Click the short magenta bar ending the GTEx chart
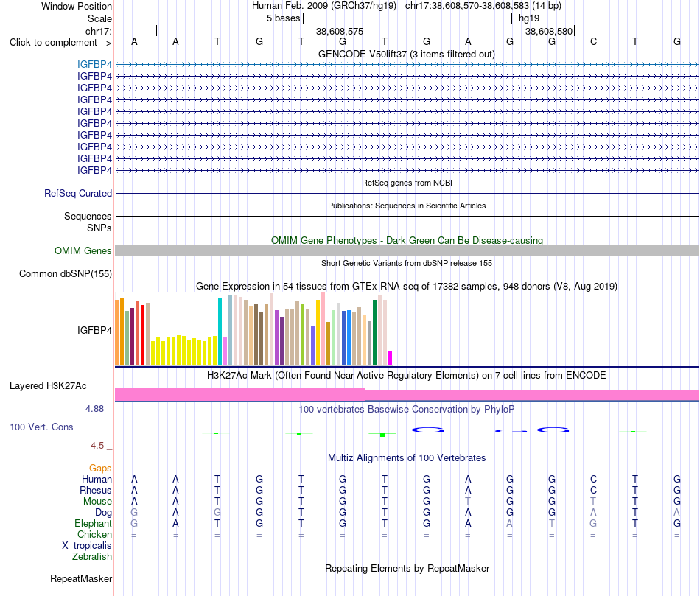Image resolution: width=700 pixels, height=596 pixels. tap(391, 358)
